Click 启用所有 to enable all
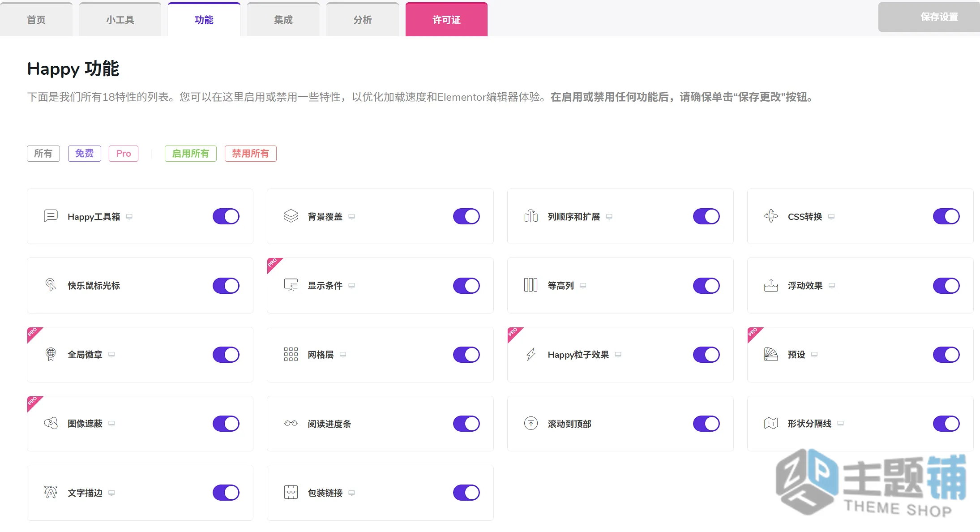Viewport: 980px width, 532px height. 191,153
